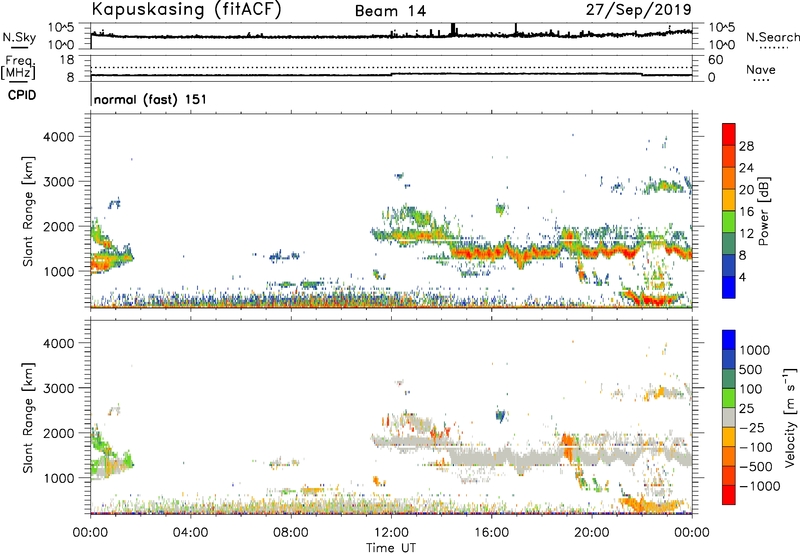Click the 20:00 time axis label
800x554 pixels.
click(592, 533)
